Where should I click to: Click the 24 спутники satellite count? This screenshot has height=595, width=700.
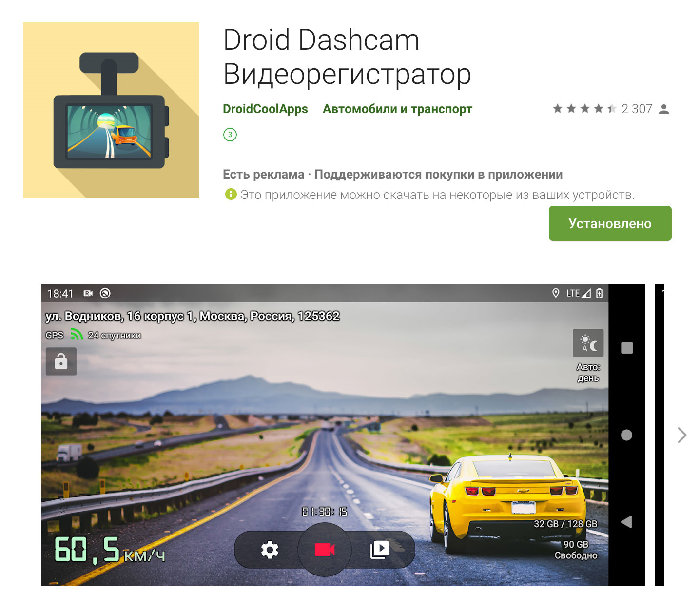115,335
